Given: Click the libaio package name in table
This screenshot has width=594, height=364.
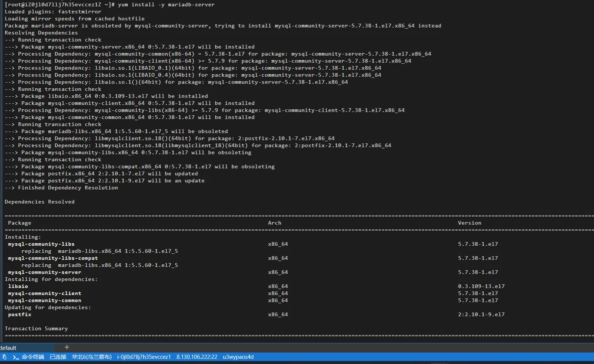Looking at the screenshot, I should pyautogui.click(x=18, y=286).
